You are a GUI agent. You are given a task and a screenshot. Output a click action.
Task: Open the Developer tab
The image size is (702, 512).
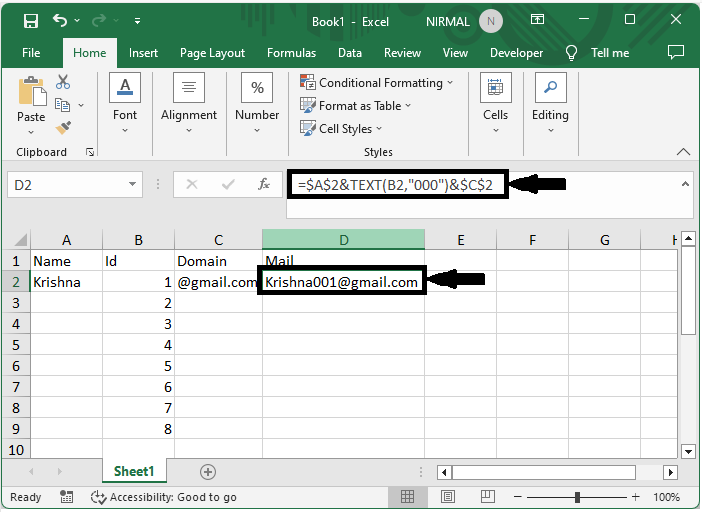(516, 53)
